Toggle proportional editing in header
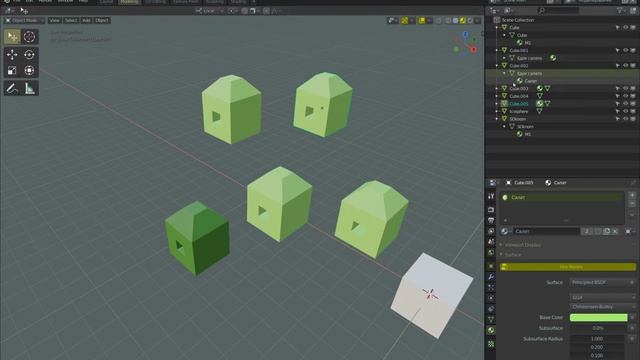640x360 pixels. pos(266,11)
